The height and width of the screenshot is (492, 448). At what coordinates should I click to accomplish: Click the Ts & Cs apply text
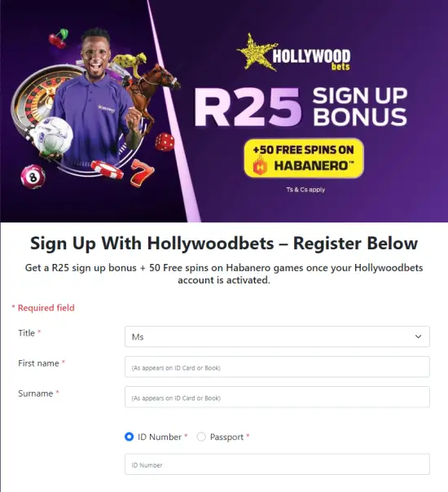pyautogui.click(x=305, y=190)
